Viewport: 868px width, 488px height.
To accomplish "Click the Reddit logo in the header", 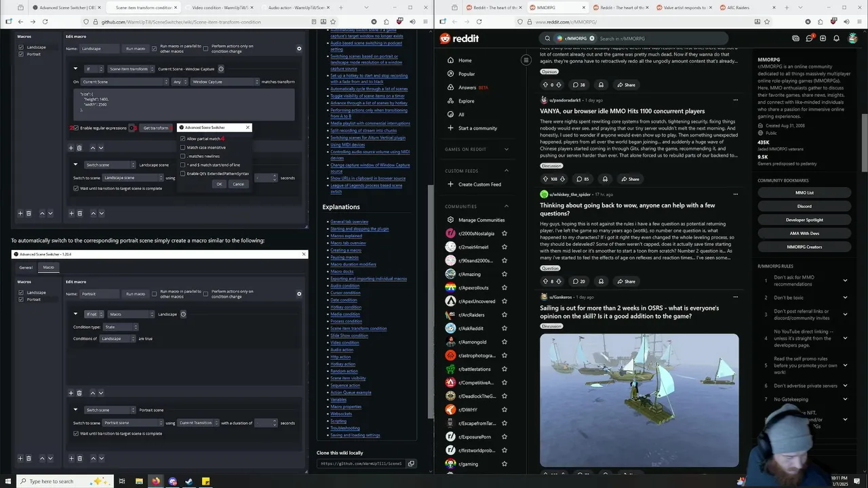I will point(459,39).
